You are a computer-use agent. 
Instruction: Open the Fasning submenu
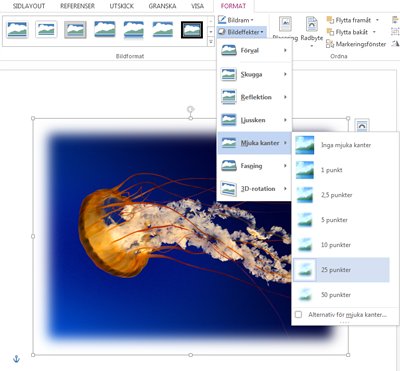pyautogui.click(x=254, y=166)
